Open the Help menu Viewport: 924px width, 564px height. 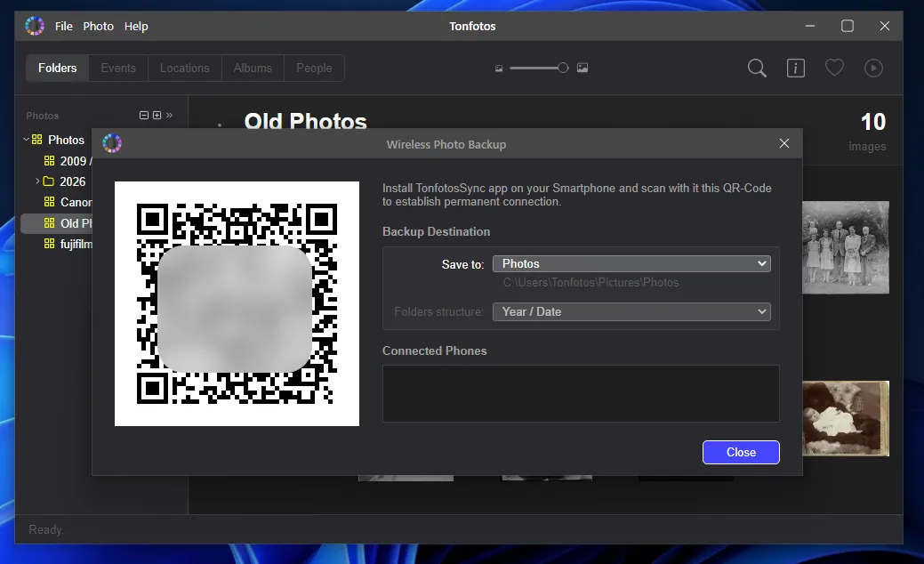[136, 26]
